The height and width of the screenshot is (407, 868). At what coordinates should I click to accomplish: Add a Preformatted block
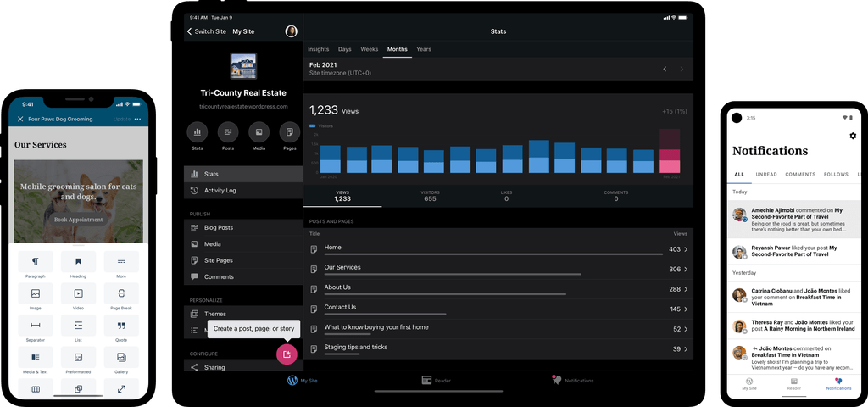[x=78, y=357]
